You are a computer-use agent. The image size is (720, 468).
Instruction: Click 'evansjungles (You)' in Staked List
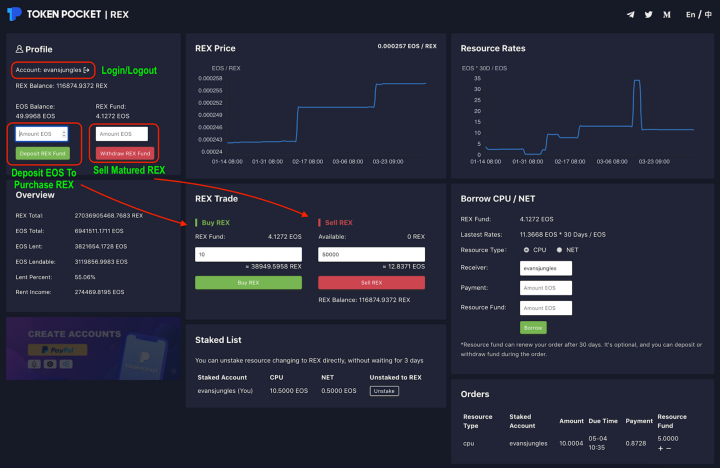(225, 391)
